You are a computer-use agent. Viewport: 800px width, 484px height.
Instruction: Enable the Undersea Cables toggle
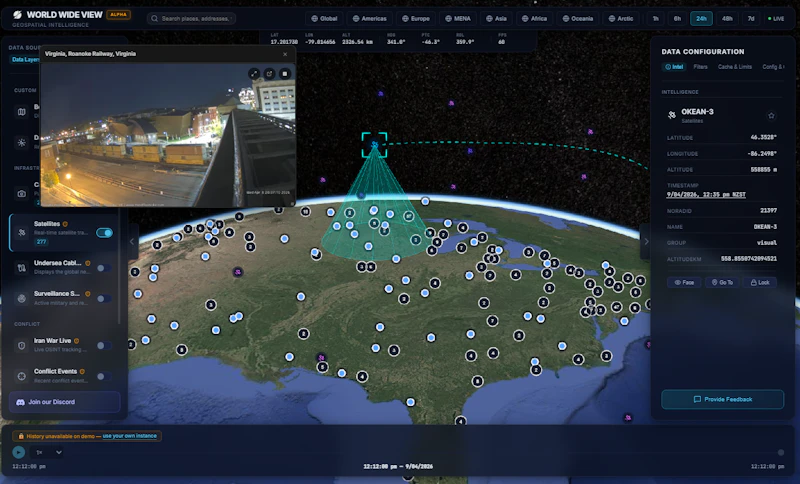(x=104, y=268)
